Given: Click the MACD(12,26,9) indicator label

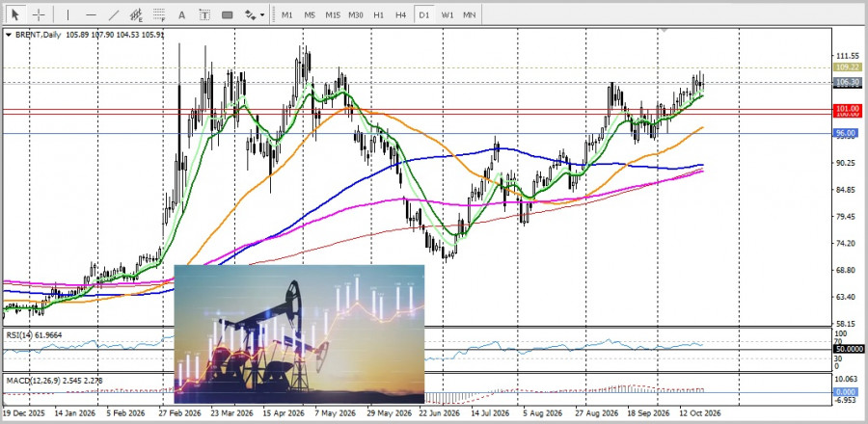Looking at the screenshot, I should [54, 381].
